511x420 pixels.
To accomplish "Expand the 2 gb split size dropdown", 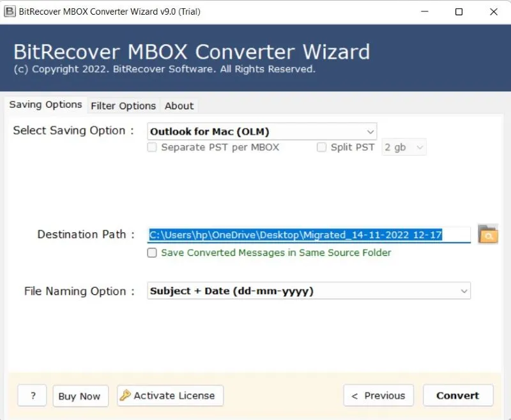I will (x=404, y=147).
